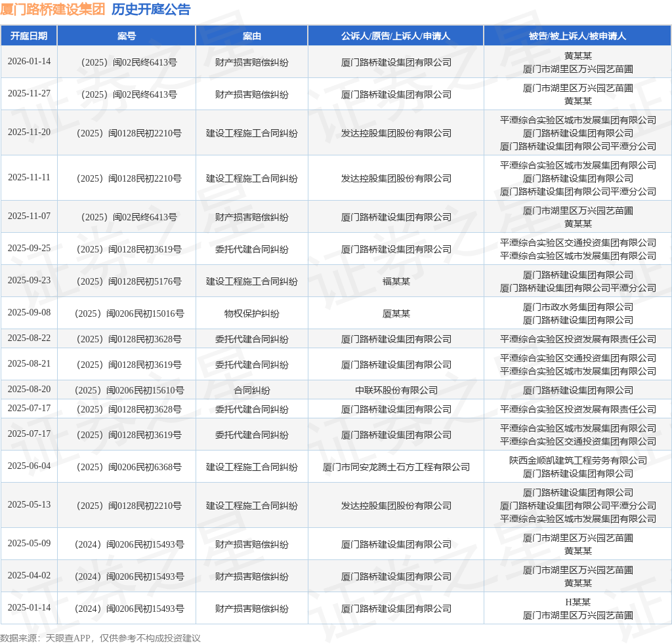
Task: Click defendant 黄某某 in 2026-01-14 row
Action: tap(577, 56)
